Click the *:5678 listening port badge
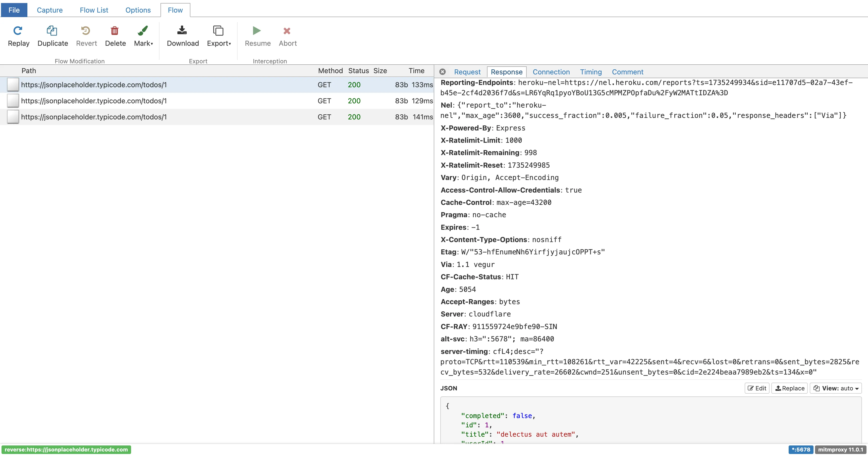868x456 pixels. click(801, 450)
